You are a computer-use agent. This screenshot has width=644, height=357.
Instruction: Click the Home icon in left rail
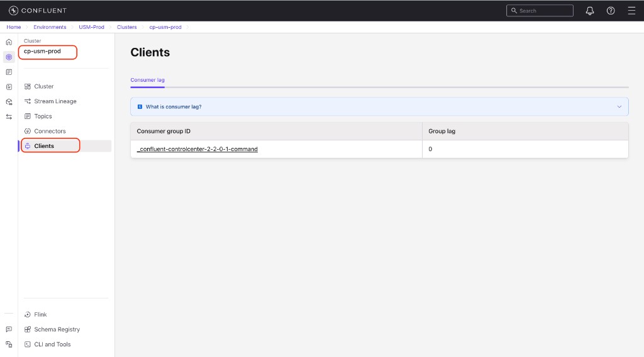(9, 42)
